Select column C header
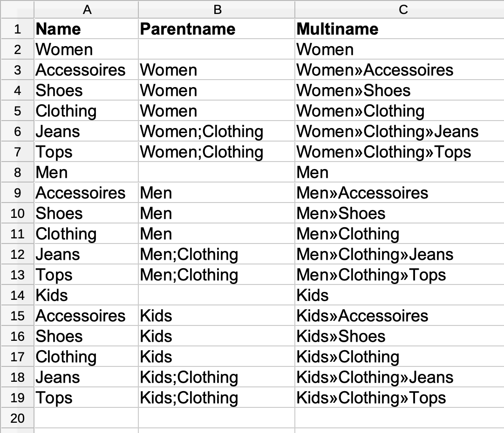 coord(399,9)
